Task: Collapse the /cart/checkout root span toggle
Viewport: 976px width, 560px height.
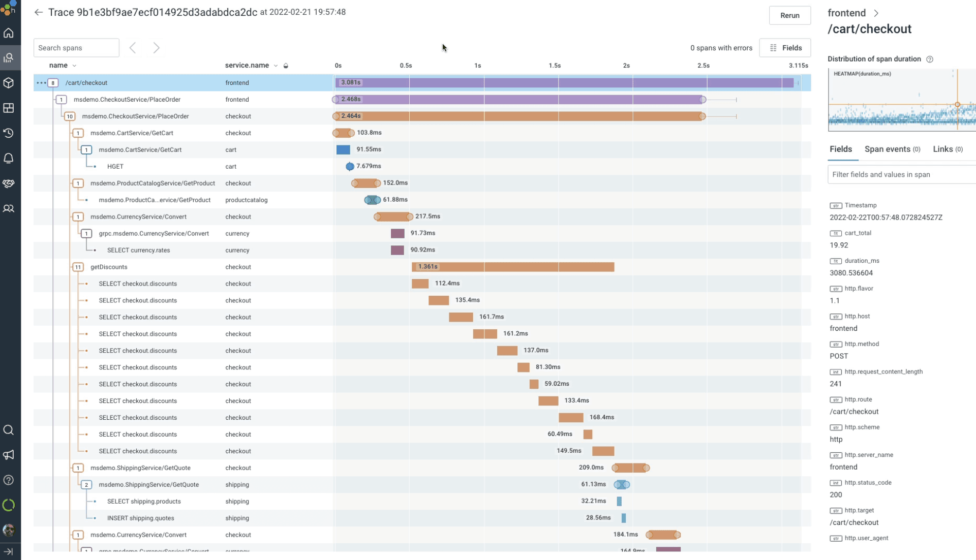Action: (x=53, y=83)
